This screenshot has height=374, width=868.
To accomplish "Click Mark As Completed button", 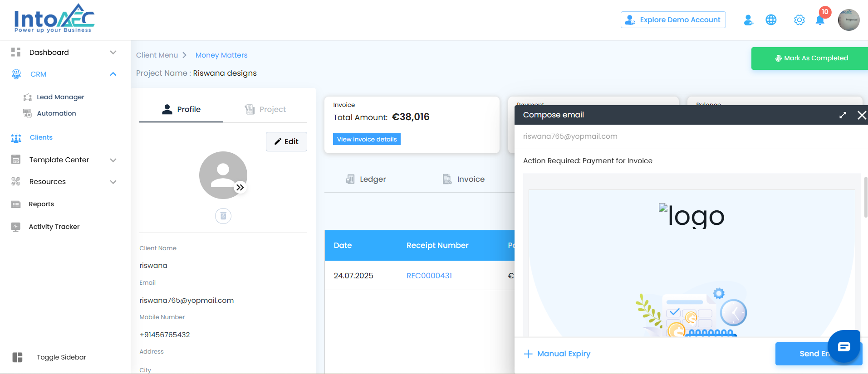I will pos(810,58).
